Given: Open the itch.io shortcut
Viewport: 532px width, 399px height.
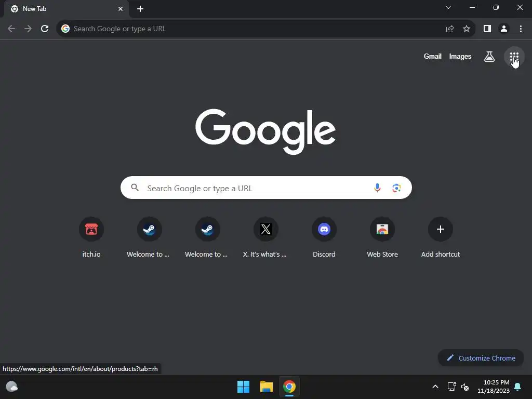Looking at the screenshot, I should point(91,237).
